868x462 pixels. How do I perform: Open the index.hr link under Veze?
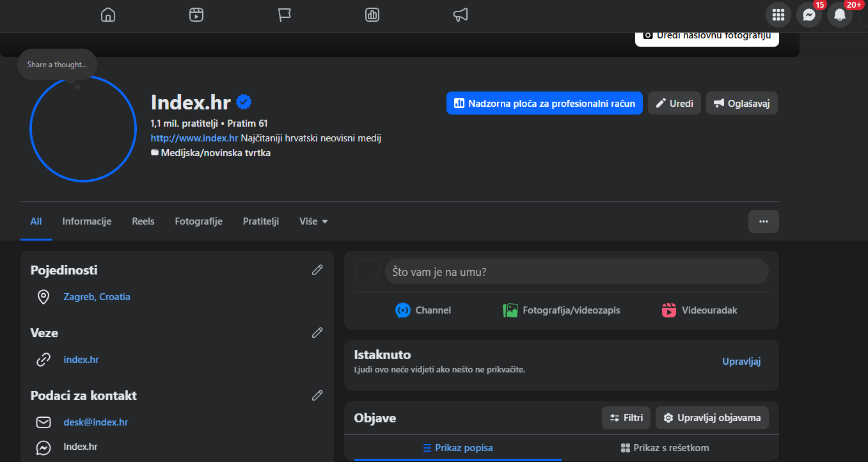81,360
